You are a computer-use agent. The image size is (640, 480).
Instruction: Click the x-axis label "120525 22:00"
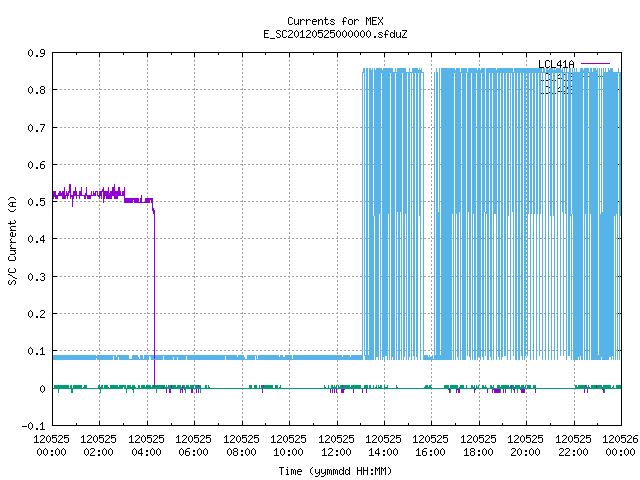pyautogui.click(x=573, y=446)
